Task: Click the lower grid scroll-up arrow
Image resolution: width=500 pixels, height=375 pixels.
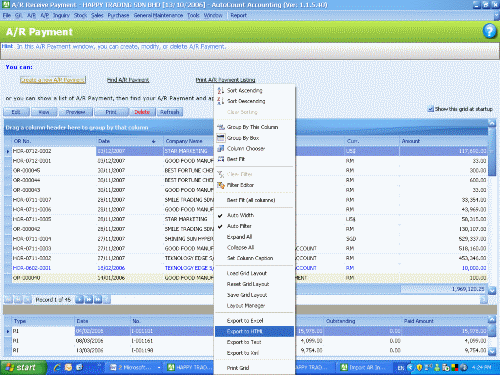Action: tap(492, 320)
